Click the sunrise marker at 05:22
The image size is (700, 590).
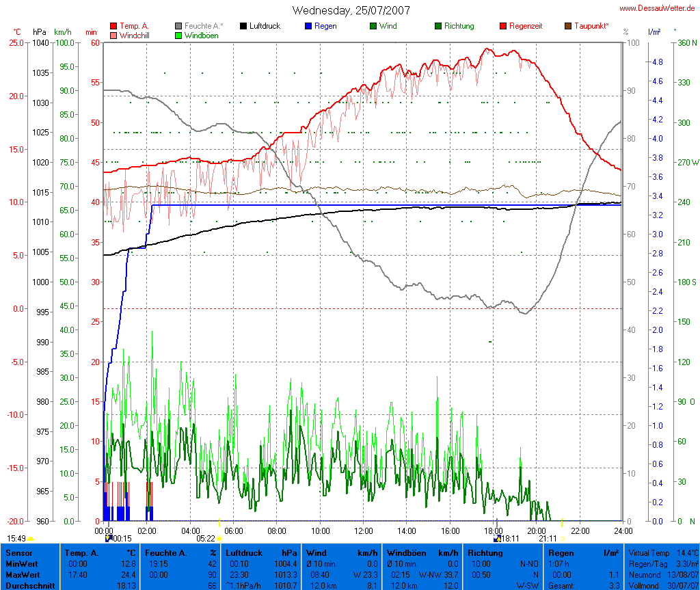tap(219, 539)
